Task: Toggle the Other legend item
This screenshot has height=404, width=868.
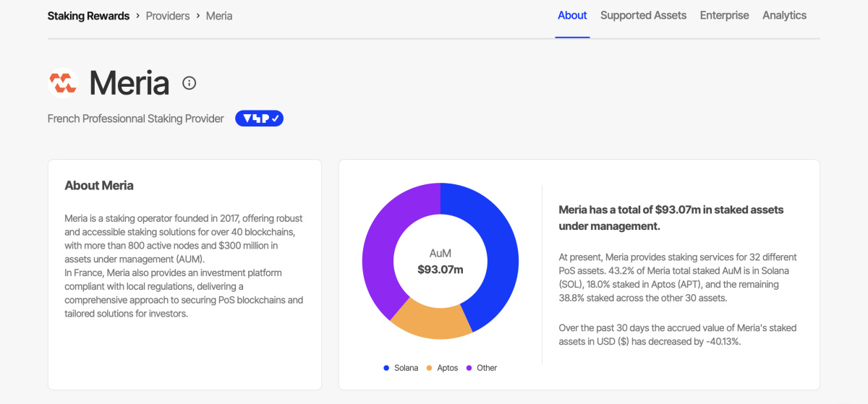Action: point(482,368)
